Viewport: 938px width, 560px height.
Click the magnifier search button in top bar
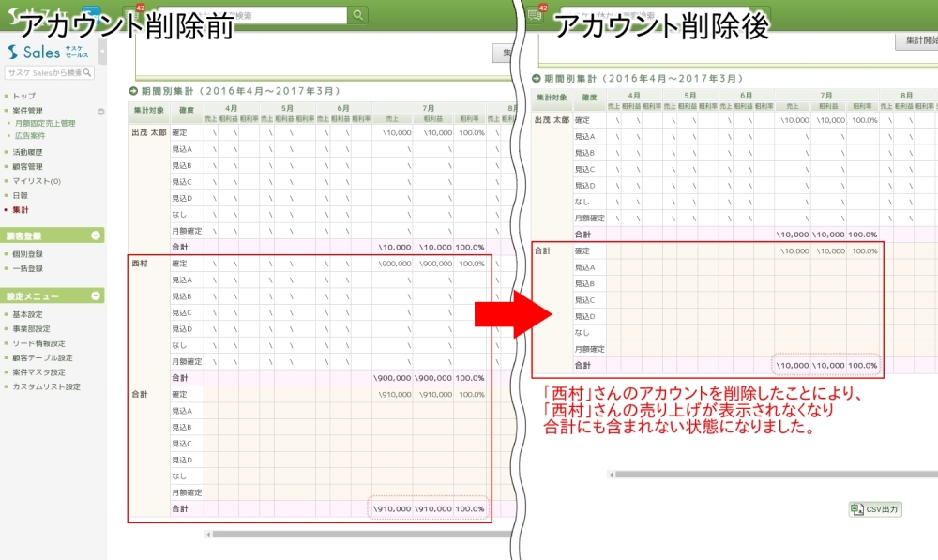[358, 15]
